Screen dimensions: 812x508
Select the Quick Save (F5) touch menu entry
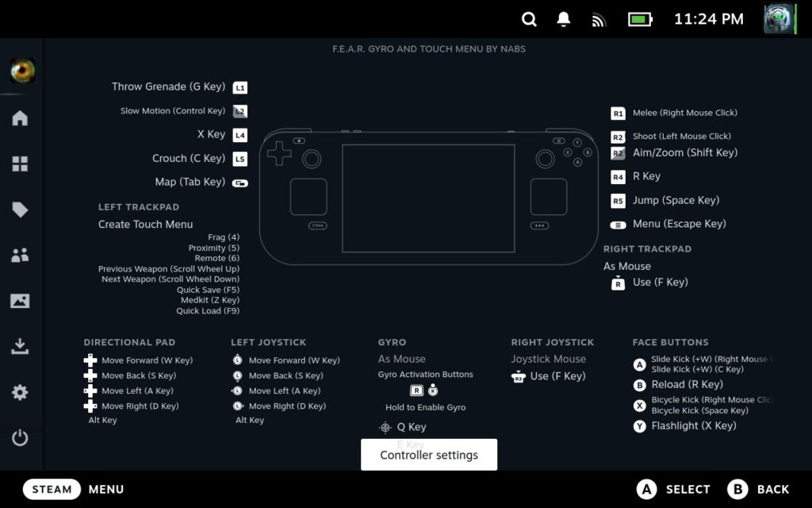tap(209, 290)
